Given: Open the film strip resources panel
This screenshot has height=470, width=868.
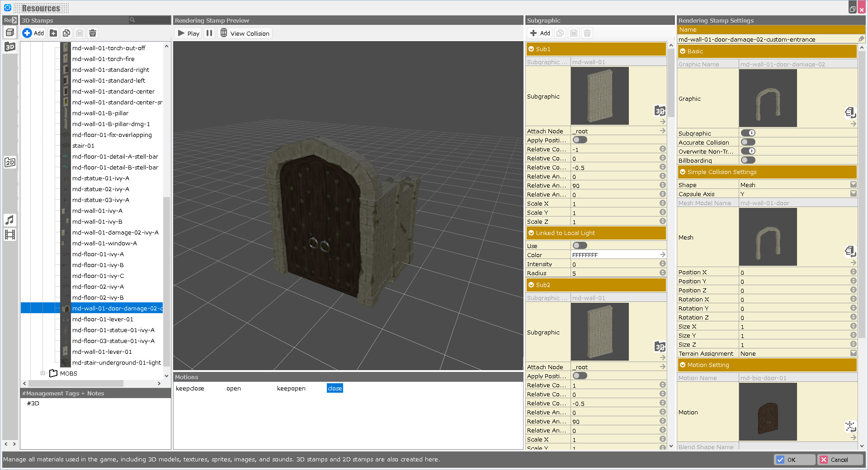Looking at the screenshot, I should tap(10, 234).
